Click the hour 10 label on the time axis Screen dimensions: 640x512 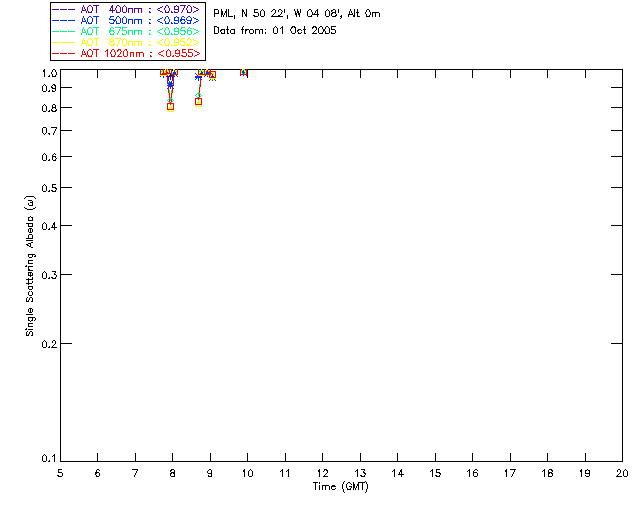tap(247, 473)
